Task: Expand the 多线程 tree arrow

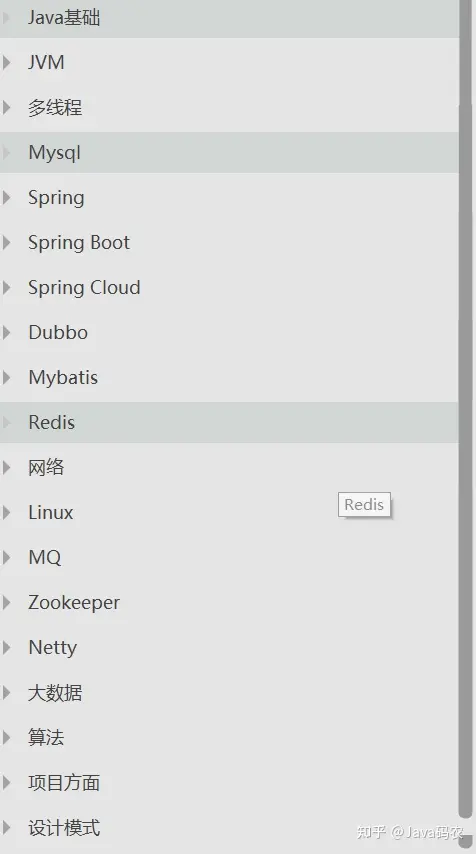Action: pos(6,107)
